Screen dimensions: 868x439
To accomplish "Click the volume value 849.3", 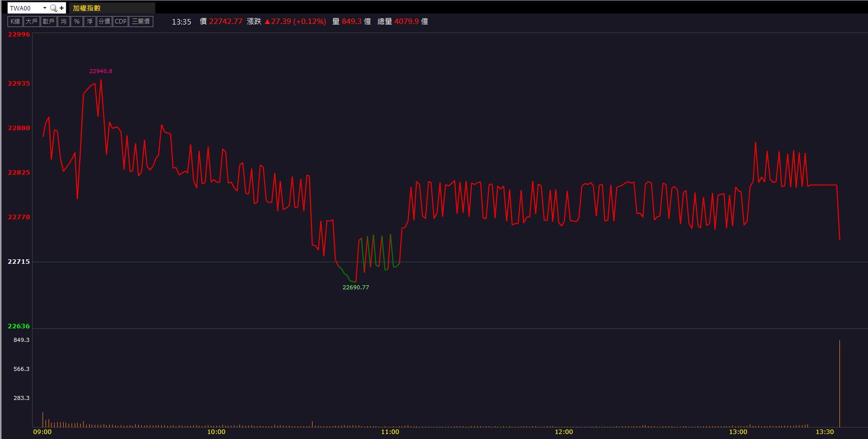I will [352, 22].
